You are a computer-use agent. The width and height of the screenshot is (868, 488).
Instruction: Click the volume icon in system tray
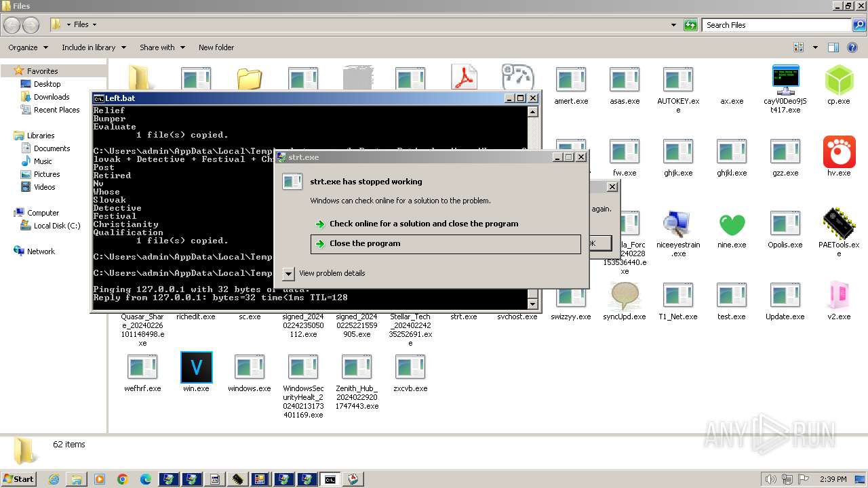[772, 479]
